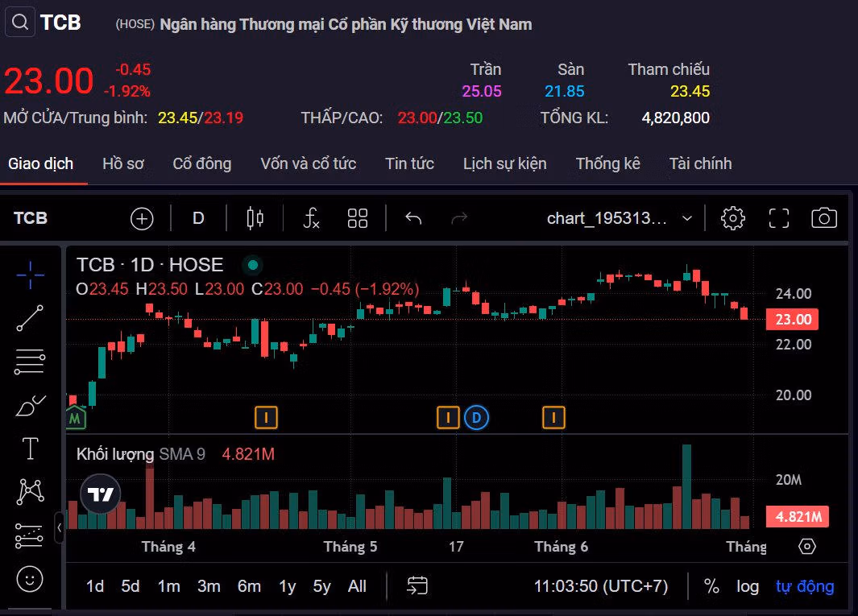Toggle the tự động auto scale
This screenshot has height=616, width=858.
804,586
